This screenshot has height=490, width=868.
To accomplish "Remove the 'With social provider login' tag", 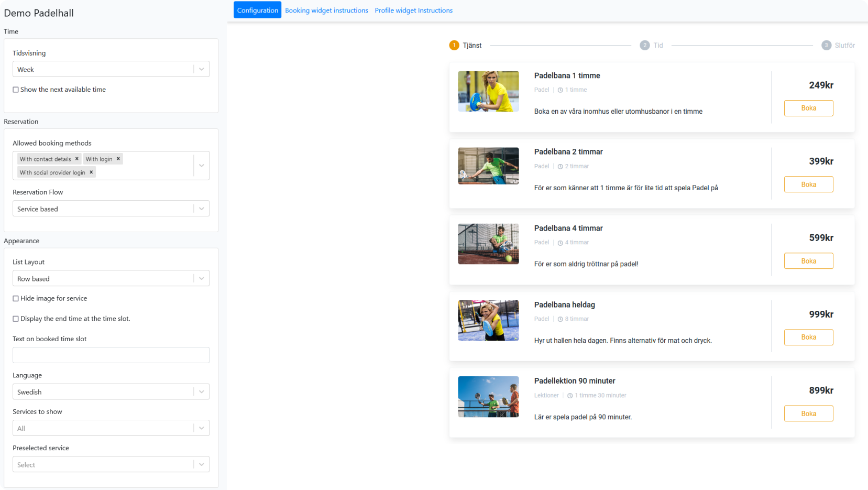I will click(91, 172).
